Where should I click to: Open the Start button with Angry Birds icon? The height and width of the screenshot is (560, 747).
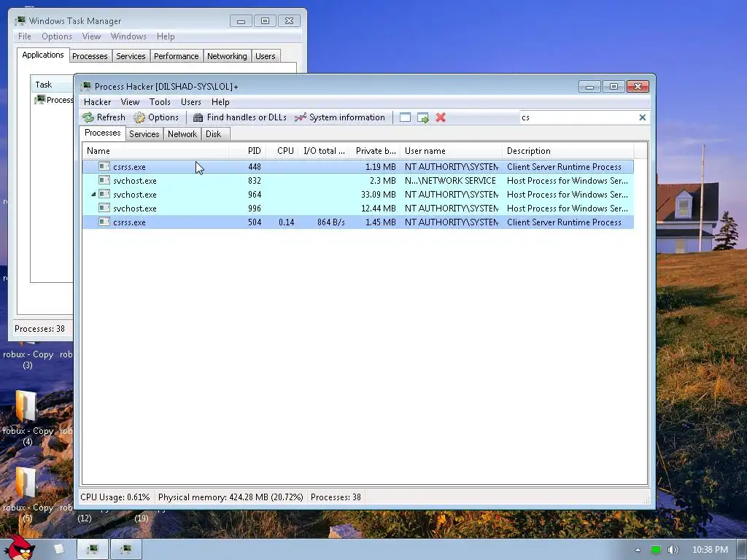(18, 548)
